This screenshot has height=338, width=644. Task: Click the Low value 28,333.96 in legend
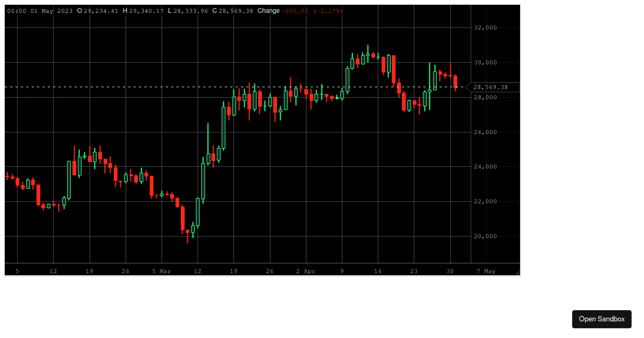[191, 11]
